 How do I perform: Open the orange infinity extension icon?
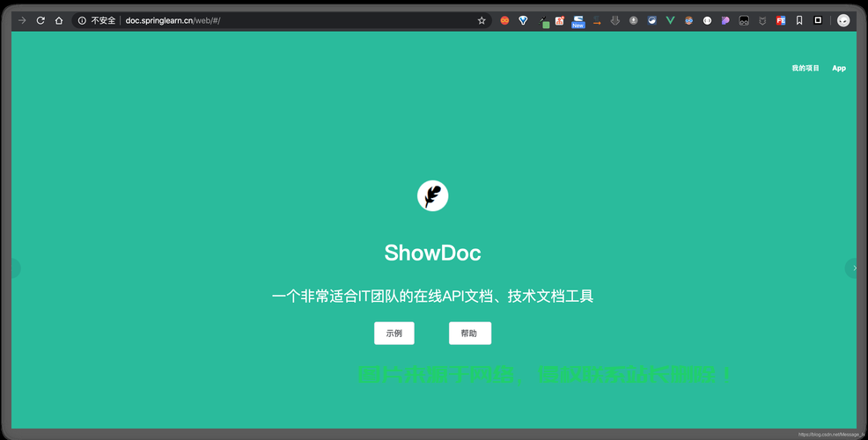click(504, 20)
